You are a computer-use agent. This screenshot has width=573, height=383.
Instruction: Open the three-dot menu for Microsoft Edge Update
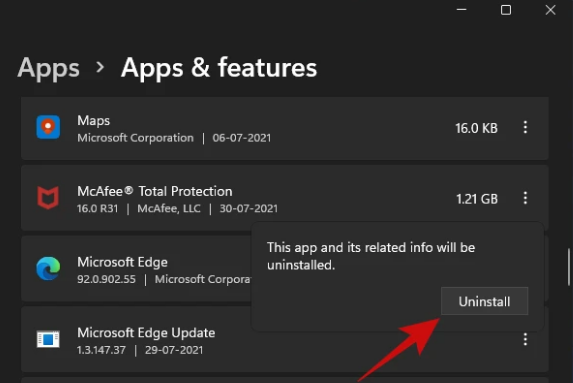pos(525,340)
